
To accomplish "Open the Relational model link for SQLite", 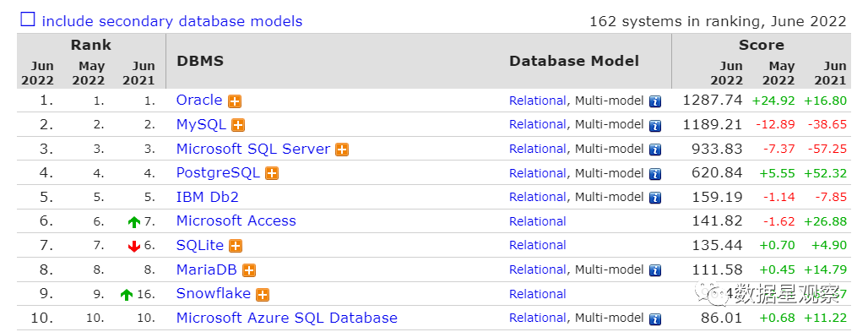I will coord(538,246).
